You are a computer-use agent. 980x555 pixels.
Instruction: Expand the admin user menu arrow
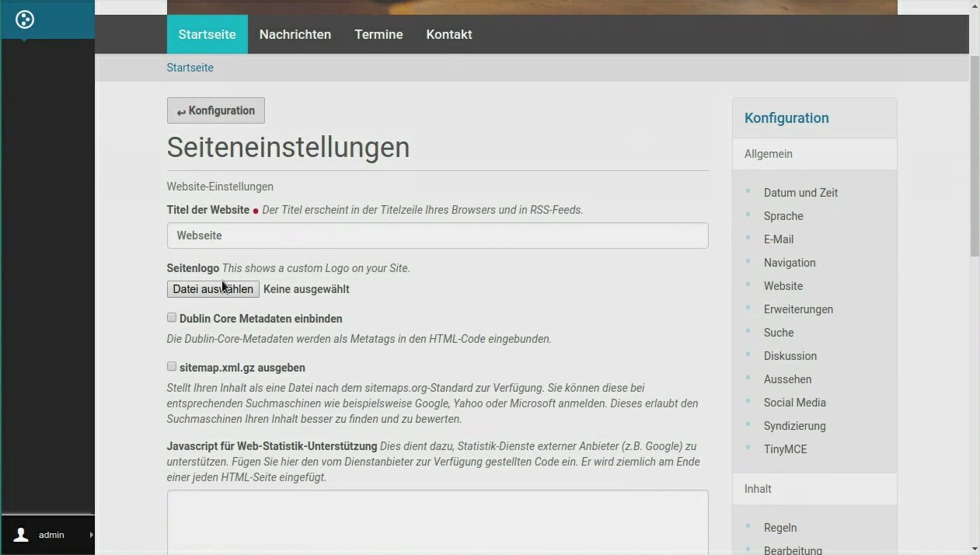[x=91, y=535]
